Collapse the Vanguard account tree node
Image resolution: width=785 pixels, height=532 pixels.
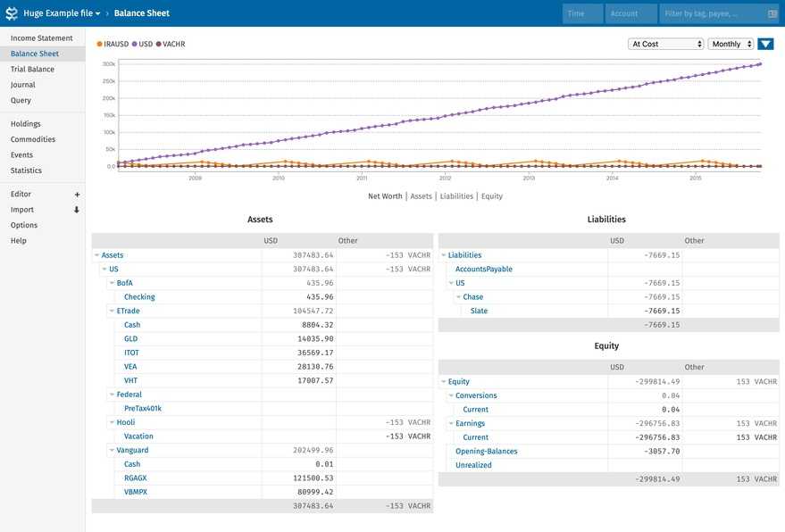tap(111, 450)
